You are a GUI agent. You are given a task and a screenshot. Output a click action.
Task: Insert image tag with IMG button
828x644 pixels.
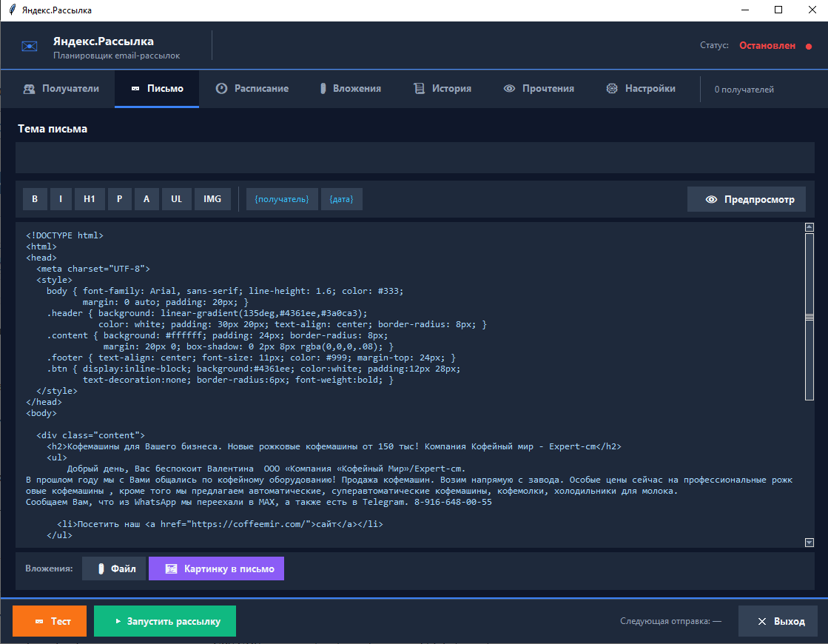tap(212, 199)
